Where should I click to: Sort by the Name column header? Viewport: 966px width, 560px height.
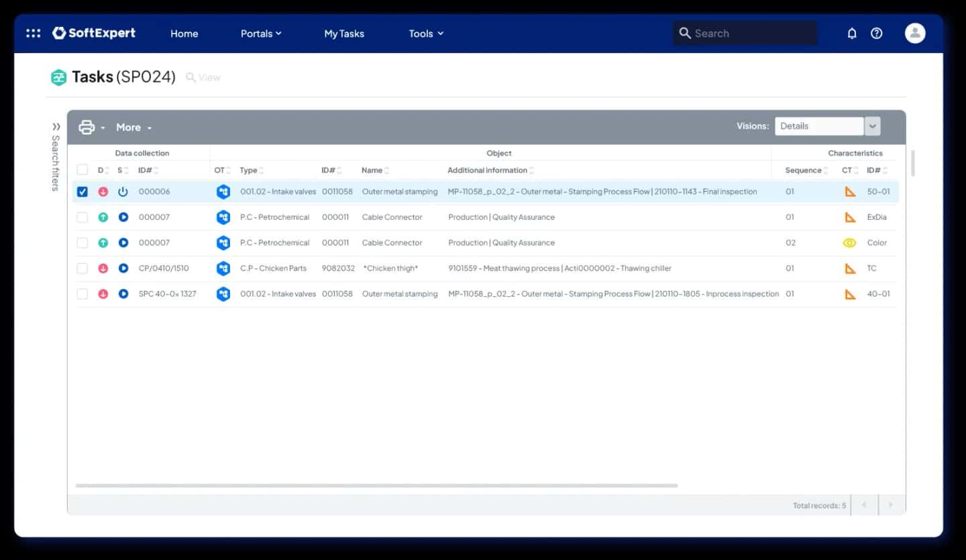pyautogui.click(x=375, y=170)
